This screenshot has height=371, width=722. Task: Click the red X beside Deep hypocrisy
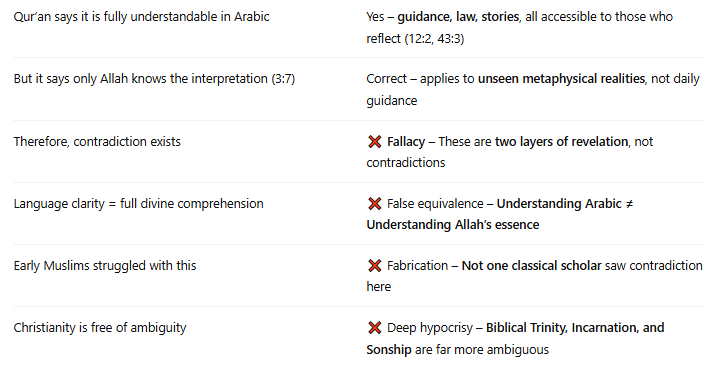(x=375, y=328)
